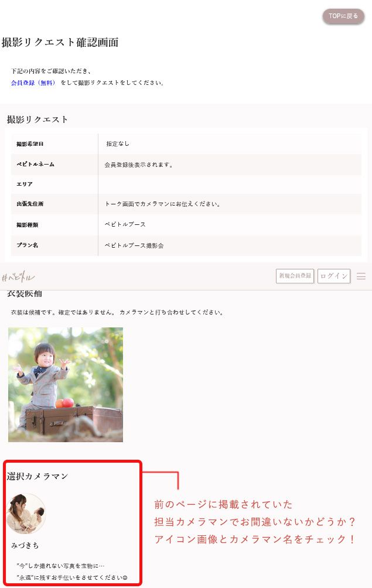Click the 撮影種類 value ベビトルブース

(125, 224)
